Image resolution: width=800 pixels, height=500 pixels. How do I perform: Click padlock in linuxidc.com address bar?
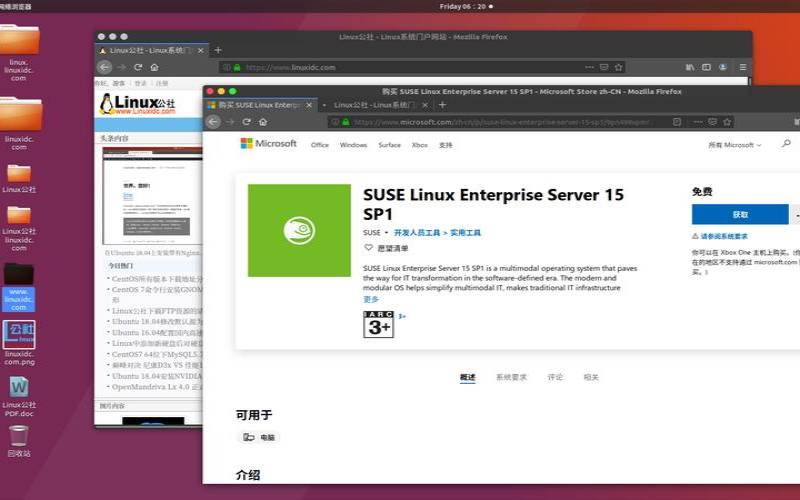click(237, 67)
